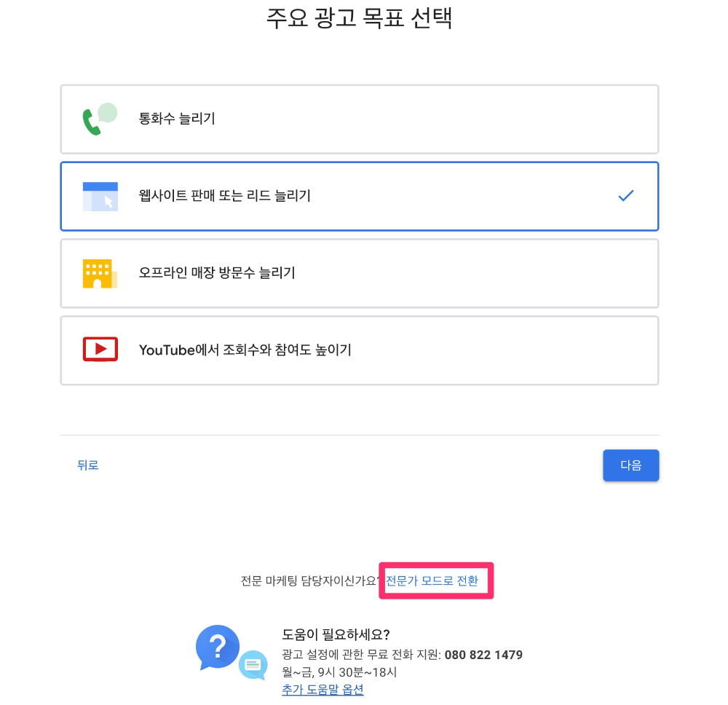Screen dimensions: 728x705
Task: Click the blue question mark help bubble
Action: [217, 647]
